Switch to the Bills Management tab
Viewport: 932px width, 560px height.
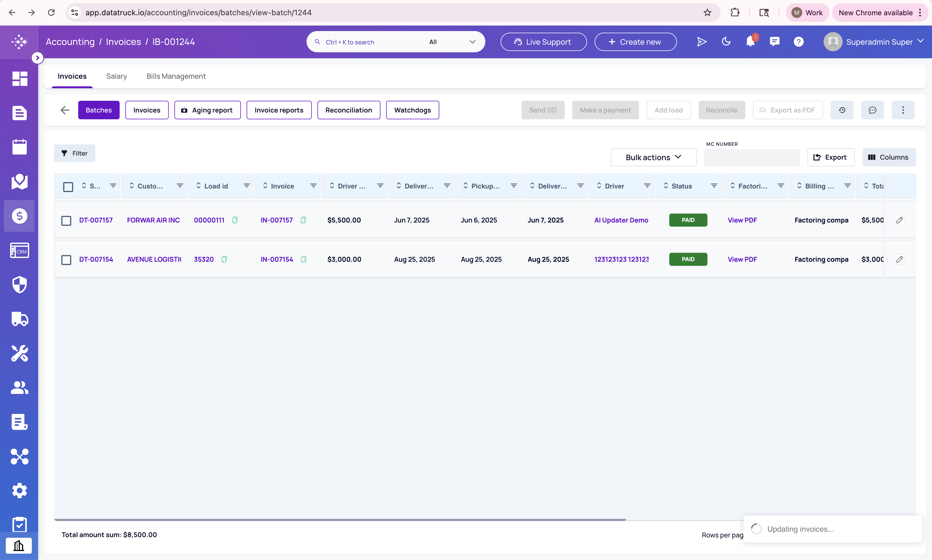(176, 76)
